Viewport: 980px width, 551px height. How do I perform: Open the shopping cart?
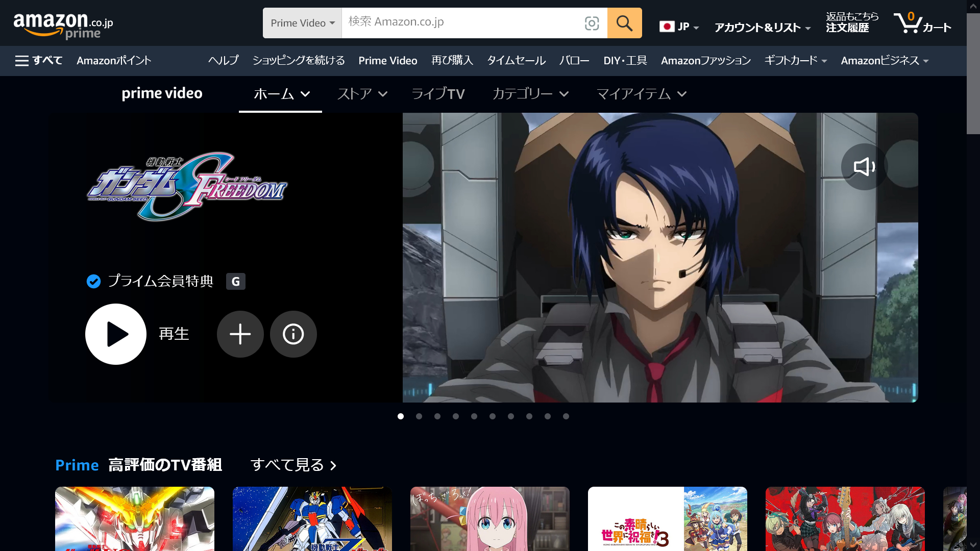click(x=922, y=23)
